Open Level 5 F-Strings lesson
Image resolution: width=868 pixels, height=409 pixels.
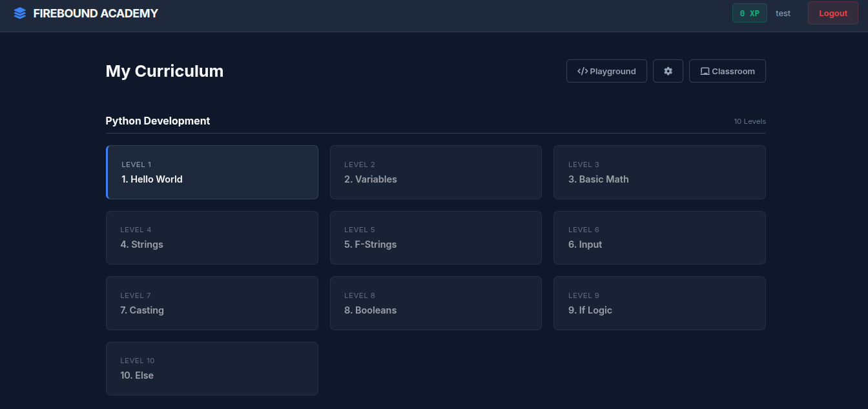(x=435, y=237)
